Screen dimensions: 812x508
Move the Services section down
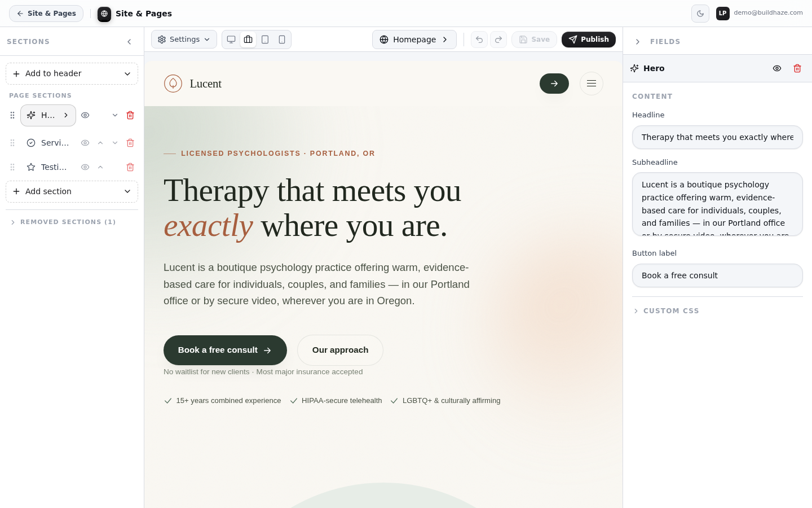[x=115, y=143]
